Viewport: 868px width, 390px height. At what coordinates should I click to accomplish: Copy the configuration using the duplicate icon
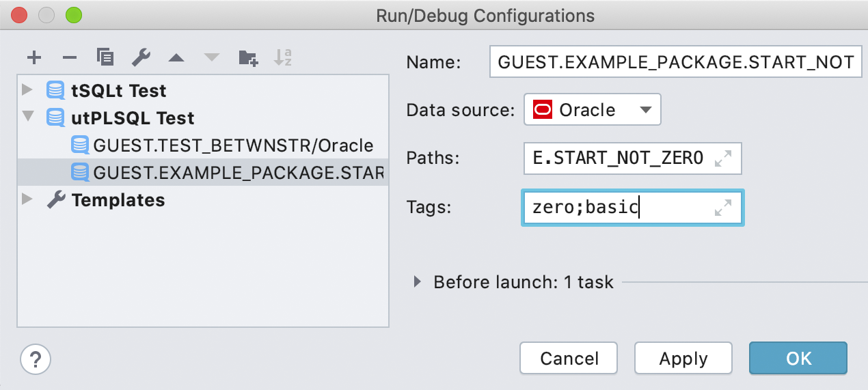pos(105,58)
